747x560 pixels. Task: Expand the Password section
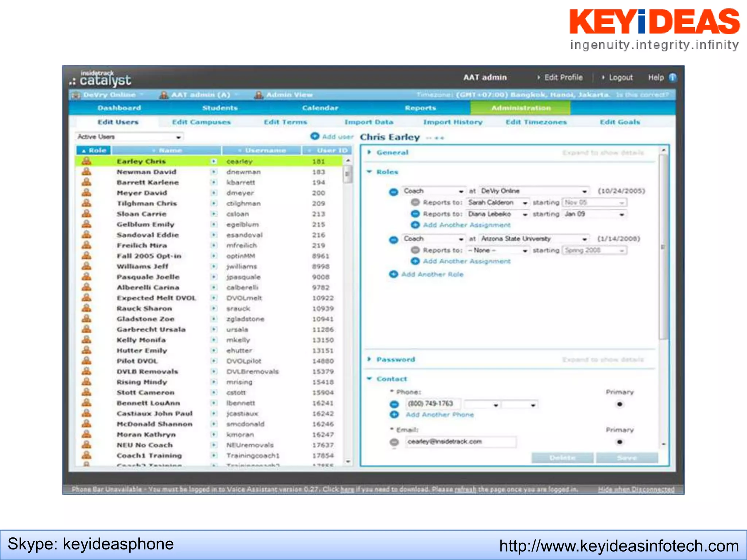click(x=391, y=359)
